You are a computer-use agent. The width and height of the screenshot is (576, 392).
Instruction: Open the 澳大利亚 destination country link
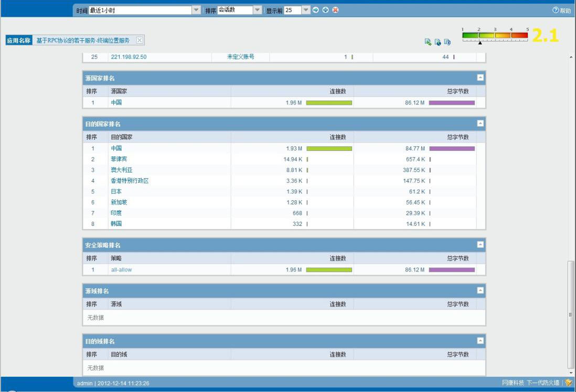tap(122, 170)
